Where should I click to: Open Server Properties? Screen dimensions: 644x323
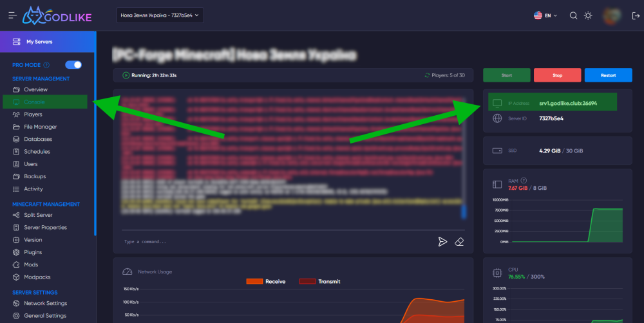(45, 227)
